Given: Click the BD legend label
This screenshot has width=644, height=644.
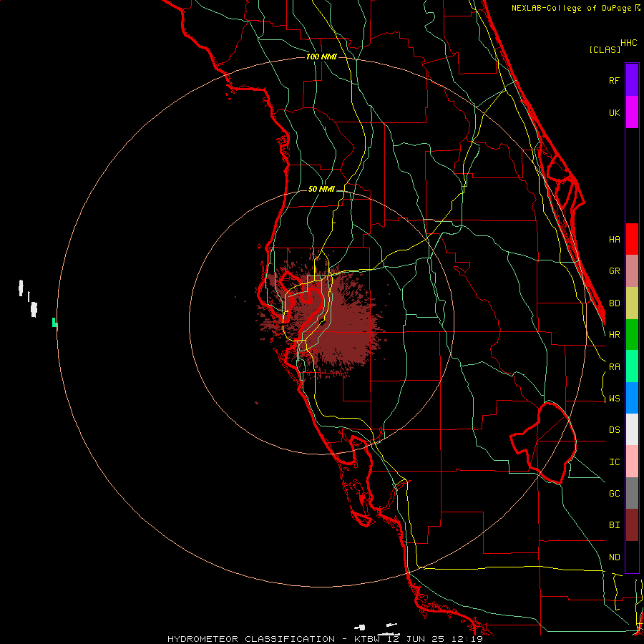Looking at the screenshot, I should pos(614,303).
